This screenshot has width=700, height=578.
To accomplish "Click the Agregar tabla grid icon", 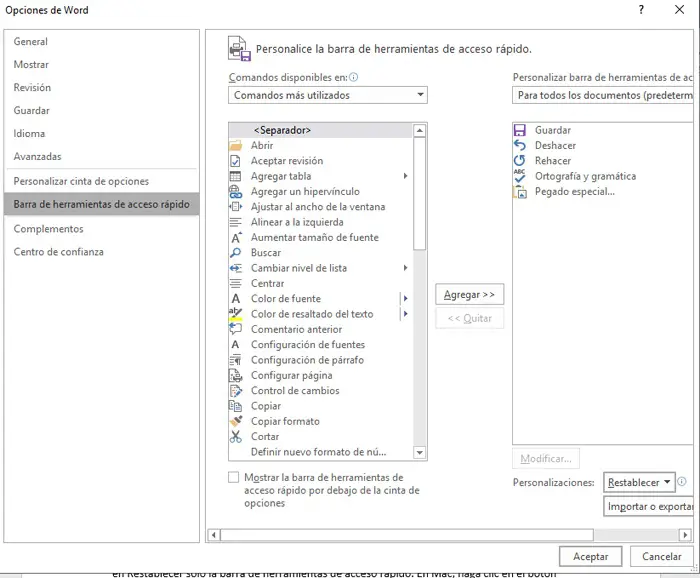I will [x=235, y=176].
